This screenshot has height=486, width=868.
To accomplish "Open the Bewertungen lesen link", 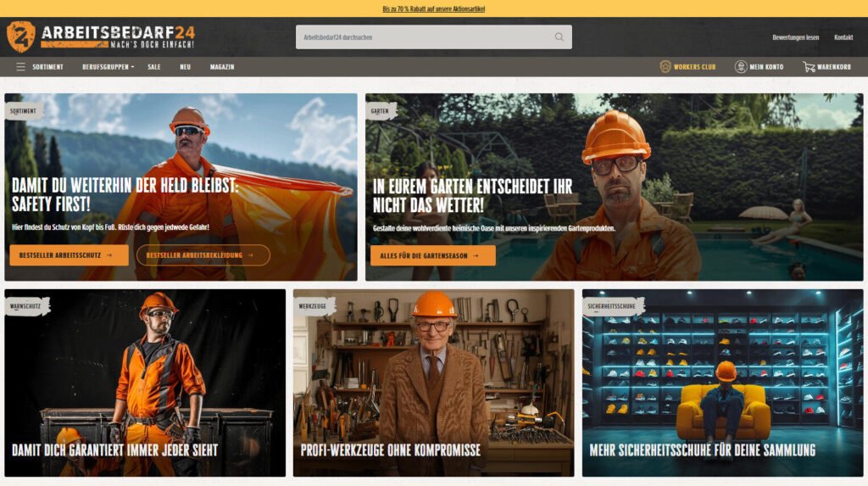I will click(x=795, y=37).
